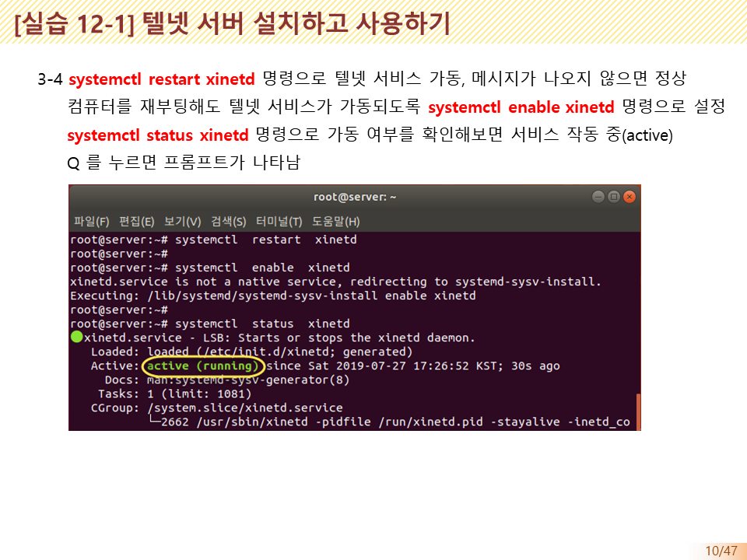This screenshot has height=560, width=747.
Task: Click the circled 'active (running)' status text
Action: tap(204, 366)
